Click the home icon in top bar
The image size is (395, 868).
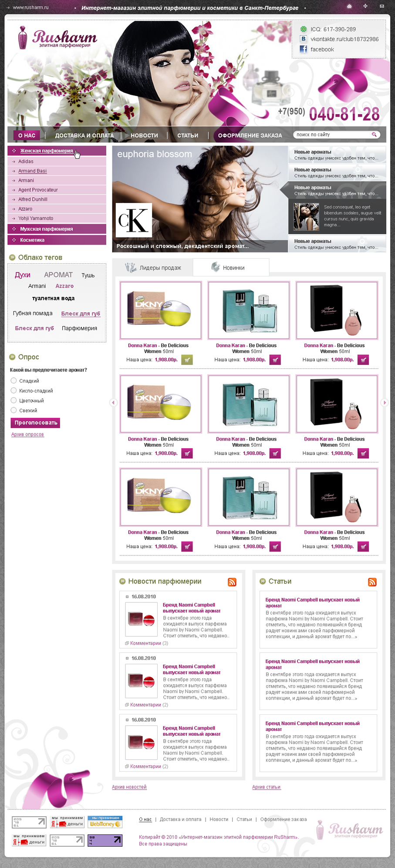[x=349, y=6]
